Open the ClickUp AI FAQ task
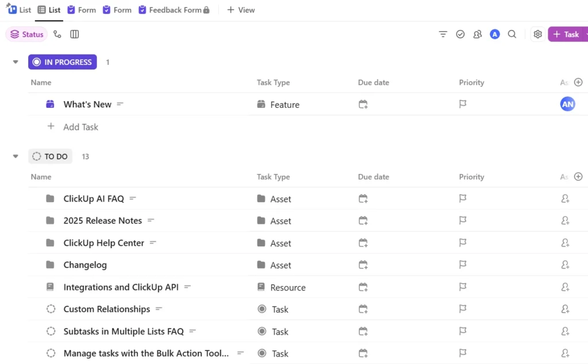This screenshot has height=364, width=588. coord(94,199)
